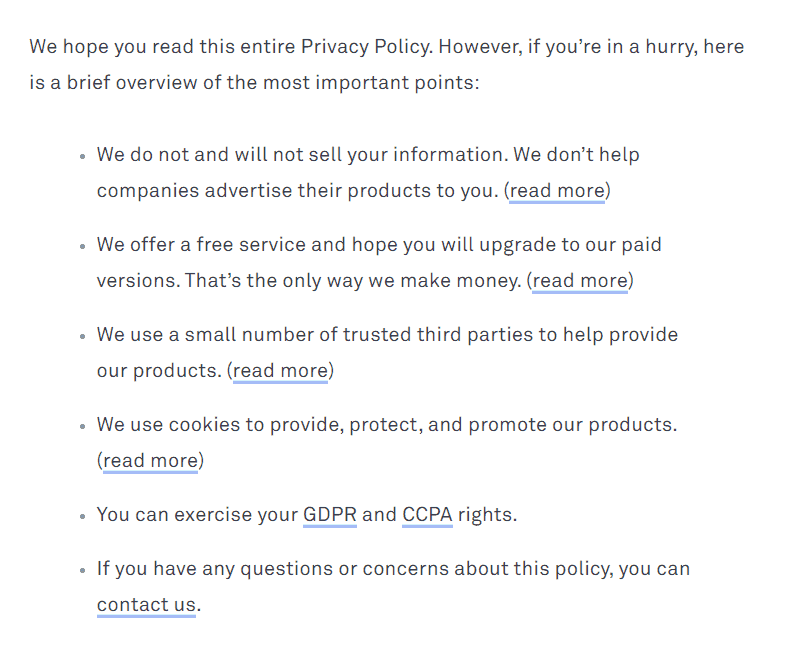The width and height of the screenshot is (812, 667).
Task: Click the text 'You can exercise your'
Action: click(x=197, y=515)
